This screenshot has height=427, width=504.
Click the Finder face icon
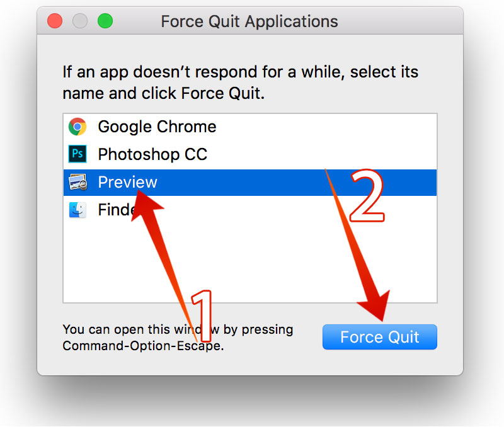tap(77, 210)
